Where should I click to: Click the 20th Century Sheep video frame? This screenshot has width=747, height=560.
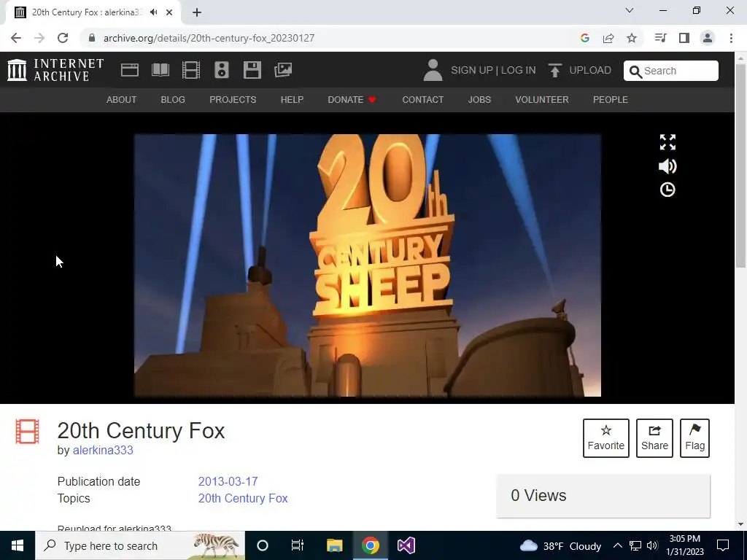coord(368,265)
